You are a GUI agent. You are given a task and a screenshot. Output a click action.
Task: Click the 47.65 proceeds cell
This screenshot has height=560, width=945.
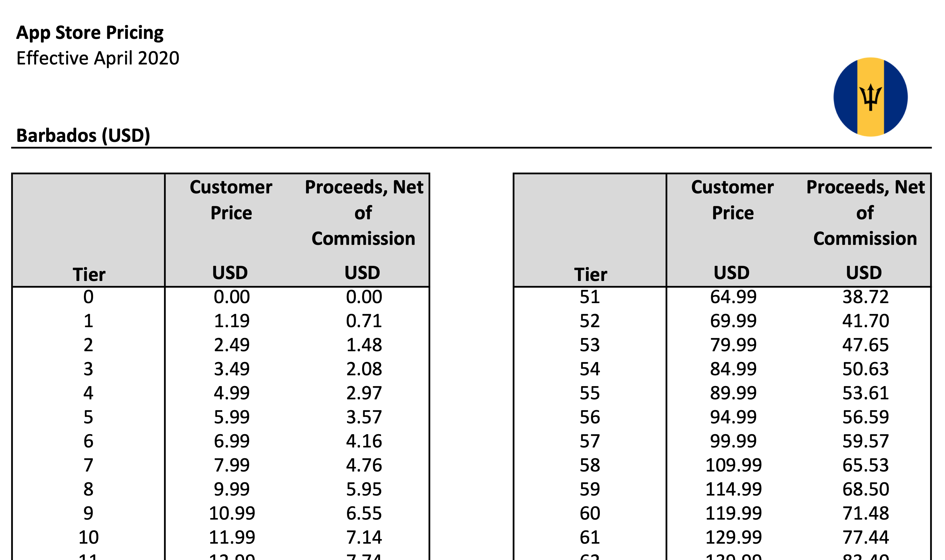(x=865, y=345)
